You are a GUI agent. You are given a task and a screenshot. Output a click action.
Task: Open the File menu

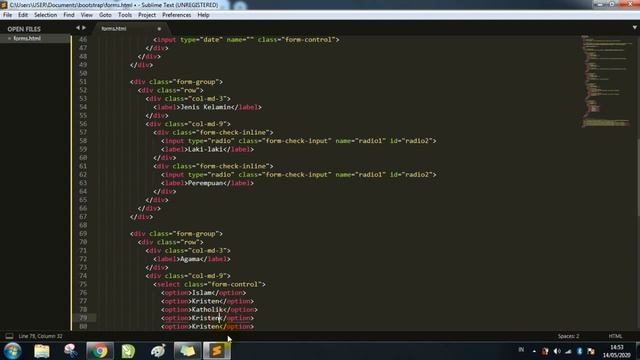(7, 15)
